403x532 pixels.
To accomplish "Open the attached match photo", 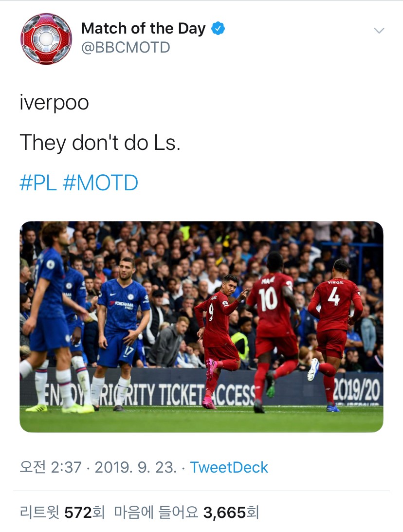I will coord(201,327).
